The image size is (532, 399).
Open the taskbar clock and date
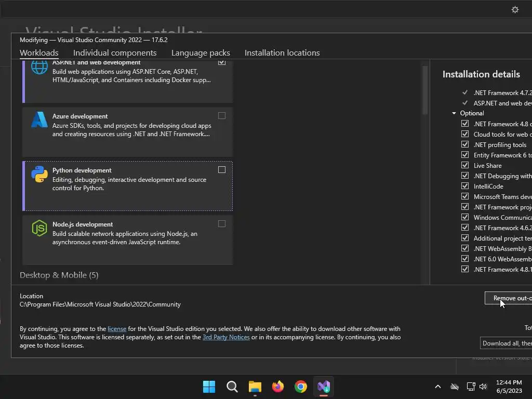pos(509,387)
